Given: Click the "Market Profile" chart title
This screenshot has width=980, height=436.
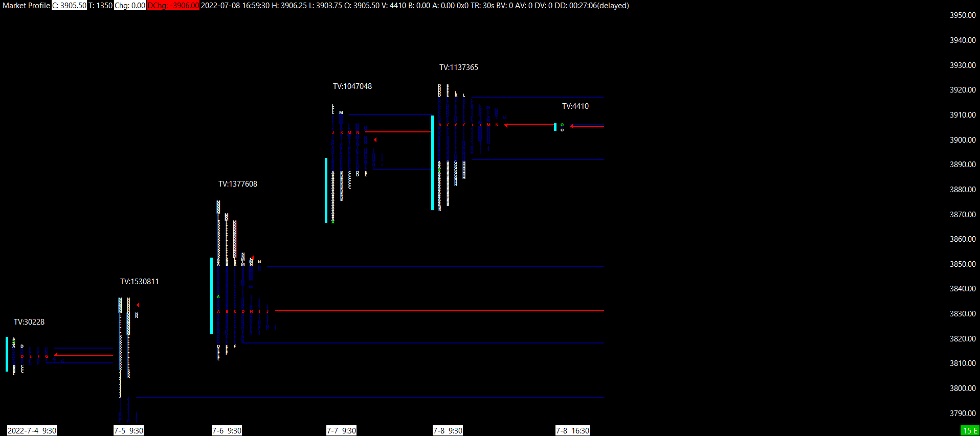Looking at the screenshot, I should (26, 6).
